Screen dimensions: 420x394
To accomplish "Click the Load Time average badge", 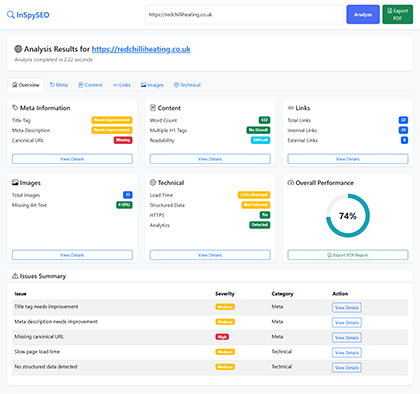I will click(254, 195).
